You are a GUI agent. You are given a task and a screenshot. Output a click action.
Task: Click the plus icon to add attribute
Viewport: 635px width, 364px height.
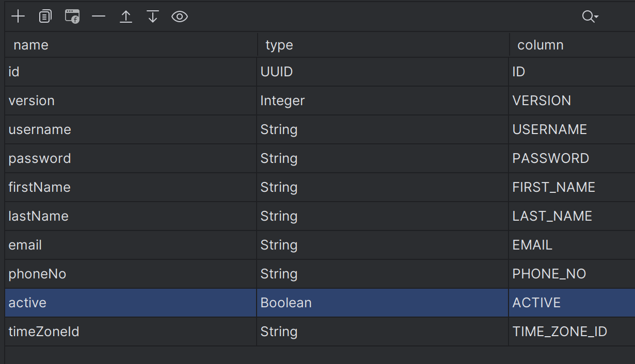18,16
